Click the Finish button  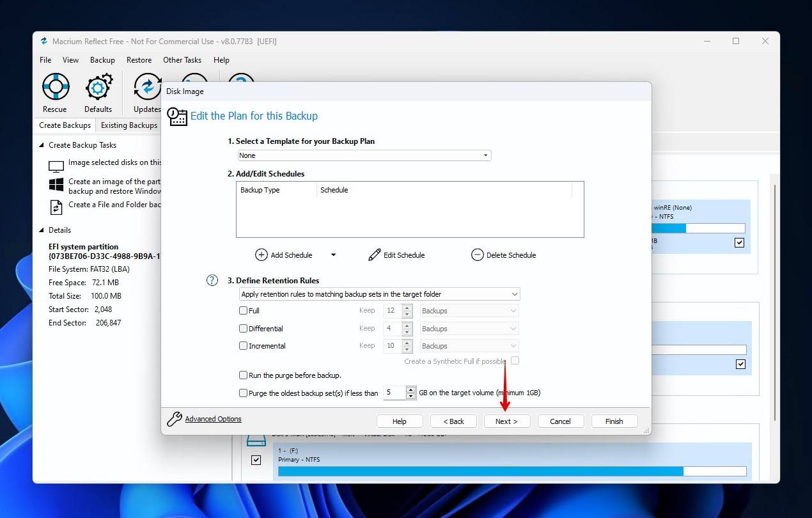tap(614, 421)
